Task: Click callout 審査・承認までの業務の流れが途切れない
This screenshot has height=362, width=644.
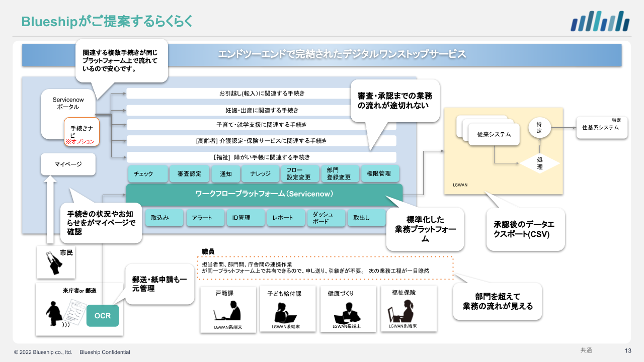Action: 394,101
